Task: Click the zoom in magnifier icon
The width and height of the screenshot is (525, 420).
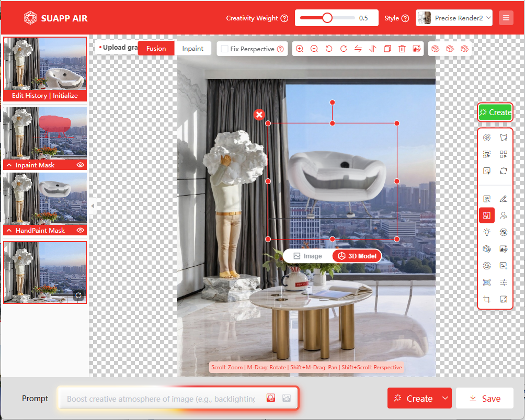Action: click(300, 49)
